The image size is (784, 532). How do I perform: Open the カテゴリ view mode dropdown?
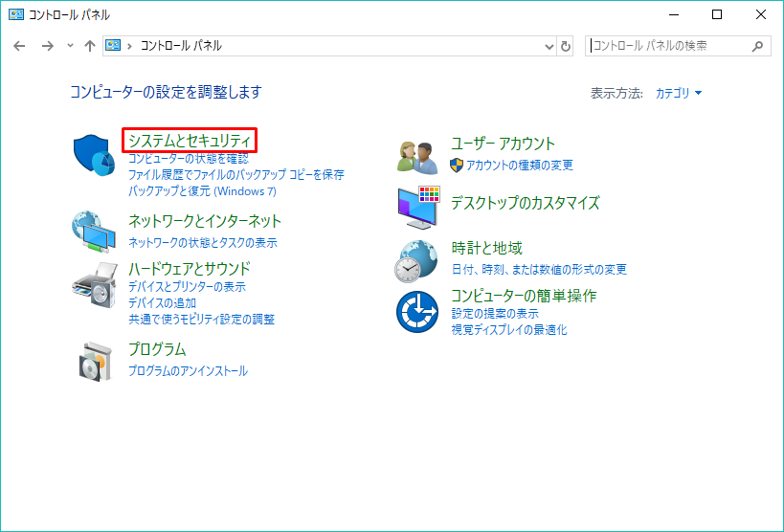(679, 93)
